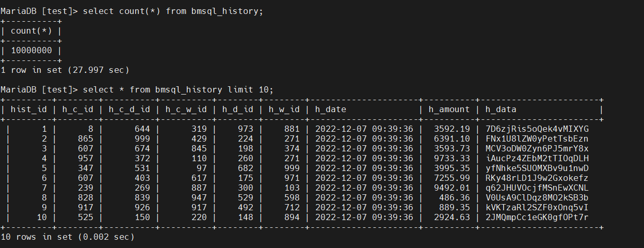Click h_d_id value 682
This screenshot has height=248, width=644.
pos(246,168)
